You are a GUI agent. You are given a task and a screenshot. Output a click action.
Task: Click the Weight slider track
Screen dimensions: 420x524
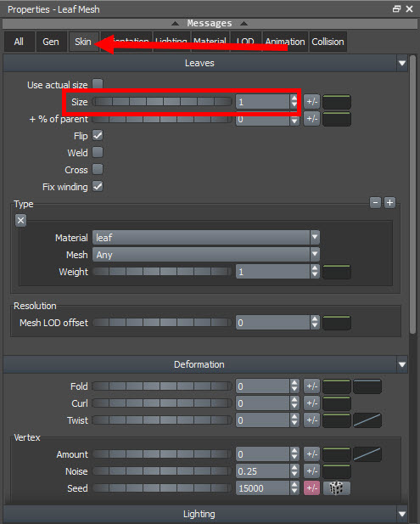(162, 272)
